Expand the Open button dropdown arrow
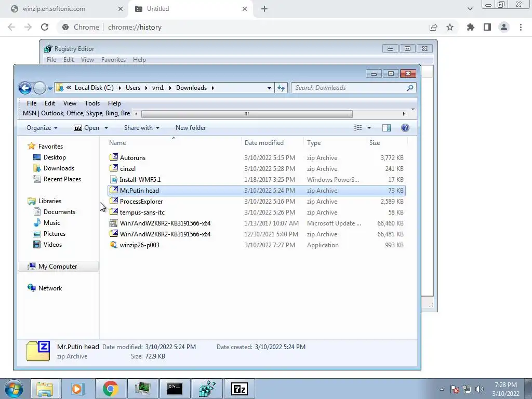This screenshot has height=399, width=532. (106, 128)
